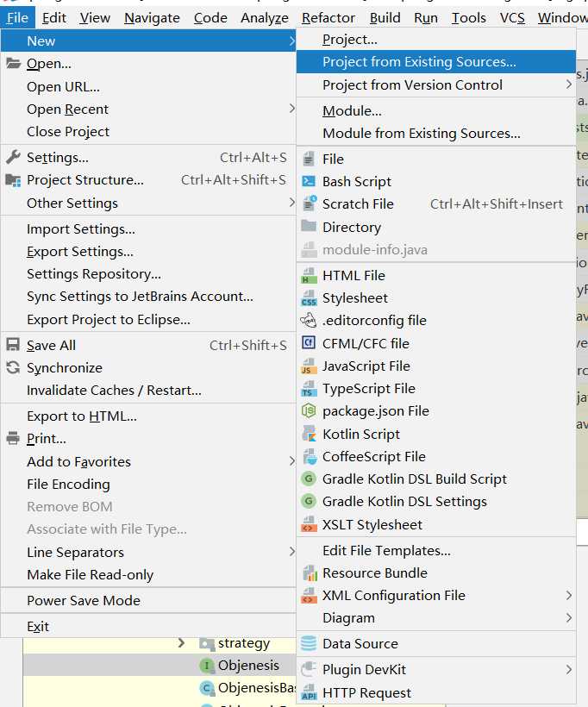Select the Objenesis interface in project tree
588x707 pixels.
pyautogui.click(x=248, y=665)
